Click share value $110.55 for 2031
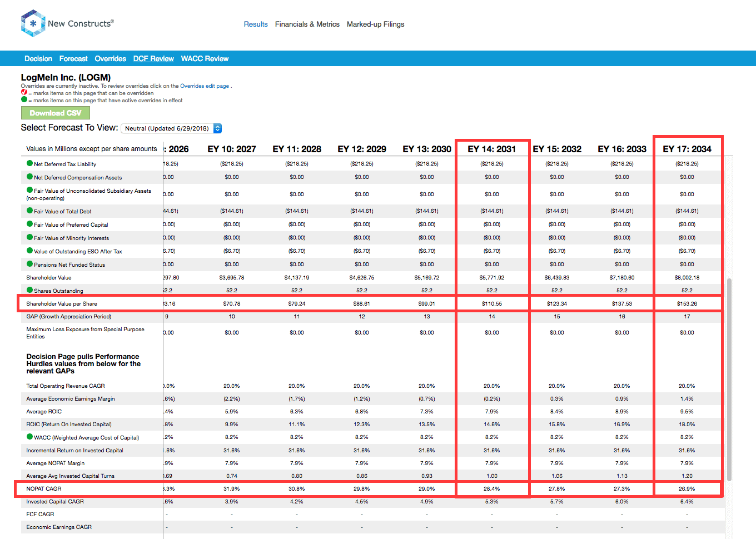This screenshot has width=756, height=539. [492, 304]
